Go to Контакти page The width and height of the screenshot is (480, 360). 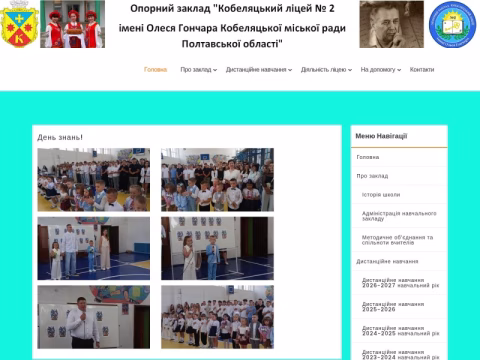click(x=422, y=70)
